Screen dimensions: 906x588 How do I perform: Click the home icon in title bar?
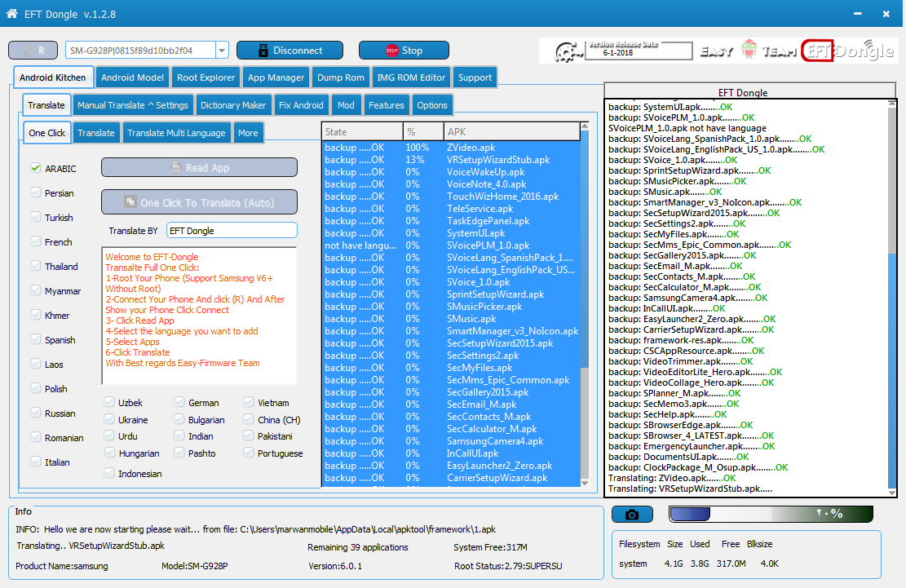pyautogui.click(x=11, y=13)
